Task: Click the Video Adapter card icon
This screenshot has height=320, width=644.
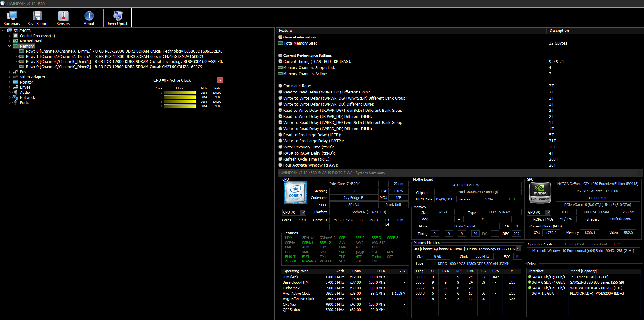Action: point(16,77)
